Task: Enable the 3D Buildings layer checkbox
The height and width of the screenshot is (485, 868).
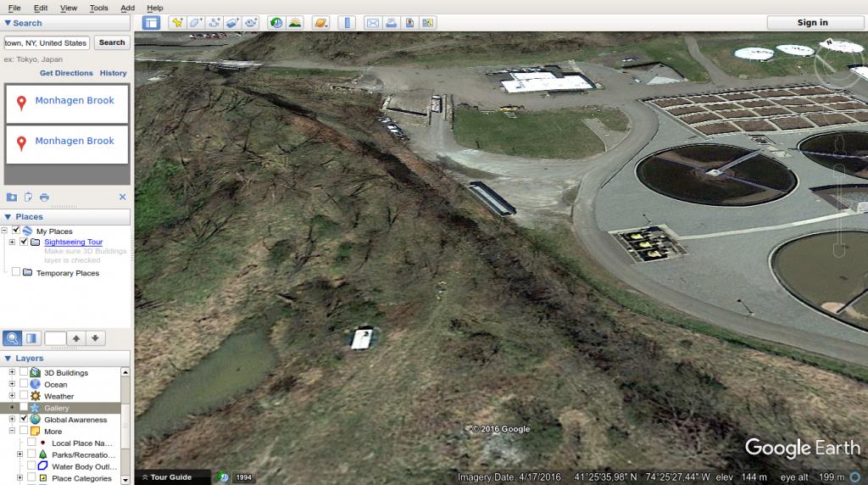Action: point(23,373)
